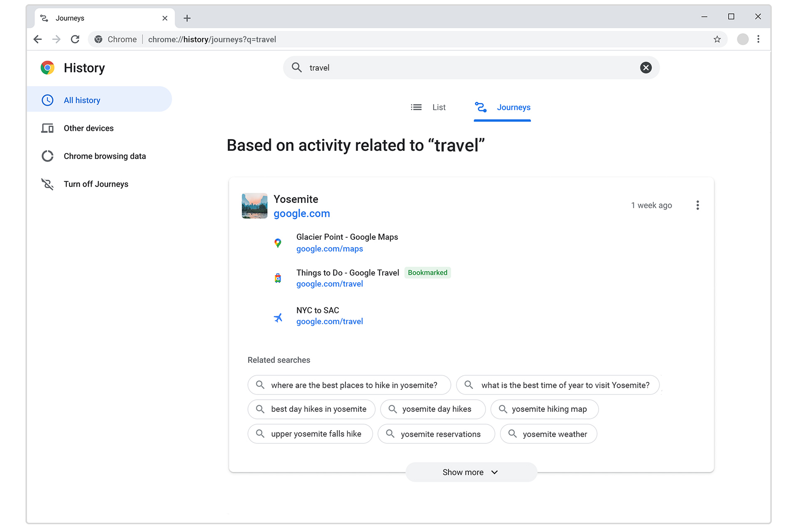Click the Chrome history icon
The height and width of the screenshot is (532, 798).
tap(48, 67)
